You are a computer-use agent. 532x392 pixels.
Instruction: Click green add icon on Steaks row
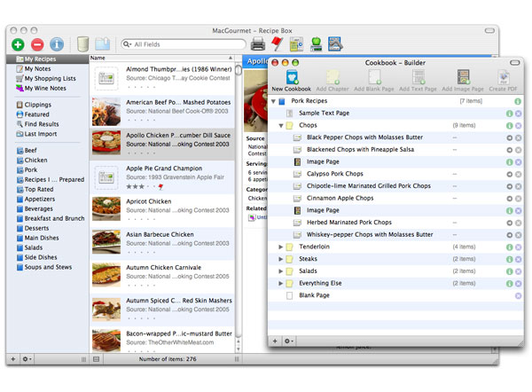[509, 259]
